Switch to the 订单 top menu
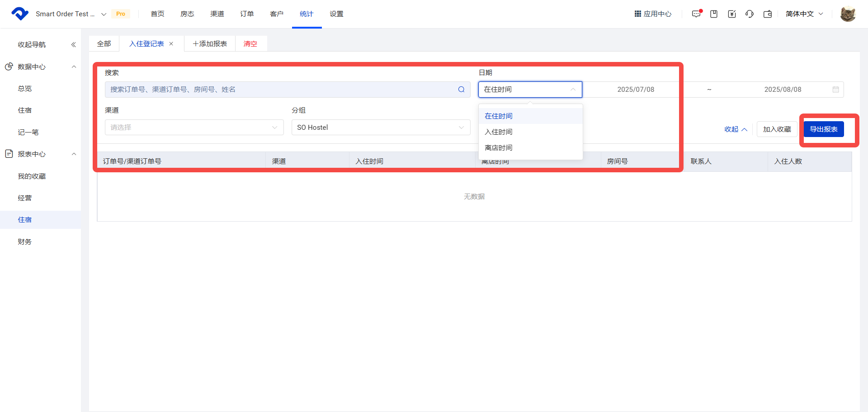This screenshot has width=868, height=412. click(247, 14)
